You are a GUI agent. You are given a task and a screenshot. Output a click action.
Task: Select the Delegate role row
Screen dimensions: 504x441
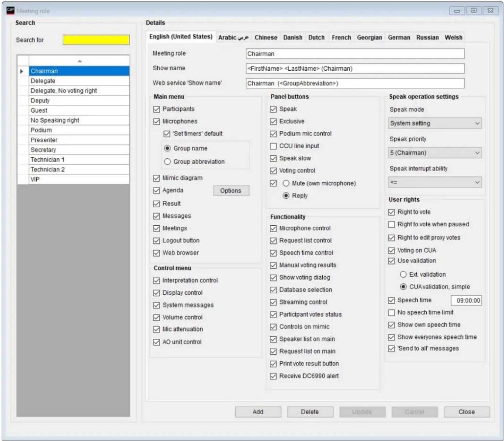79,81
